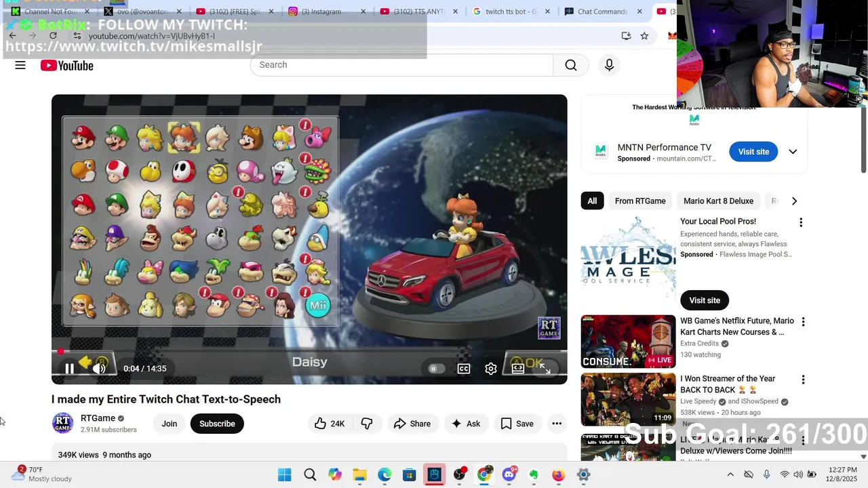This screenshot has height=488, width=868.
Task: Bookmark this page with star icon
Action: tap(644, 36)
